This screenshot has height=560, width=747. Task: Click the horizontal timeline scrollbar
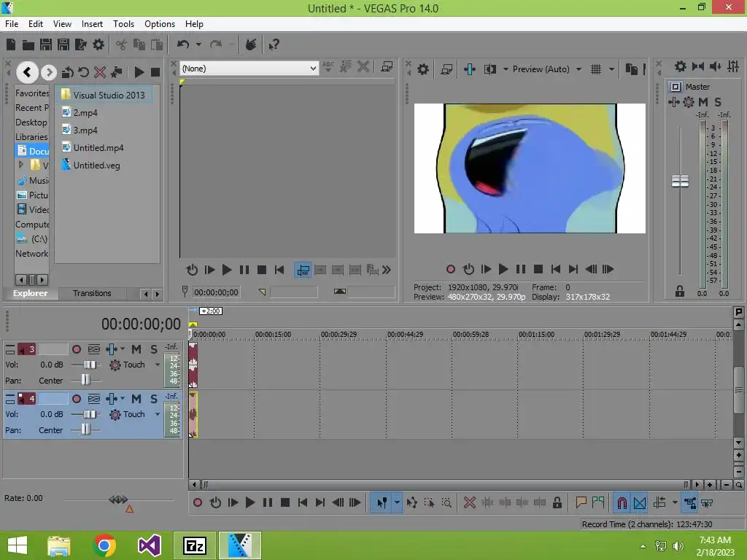pos(446,485)
